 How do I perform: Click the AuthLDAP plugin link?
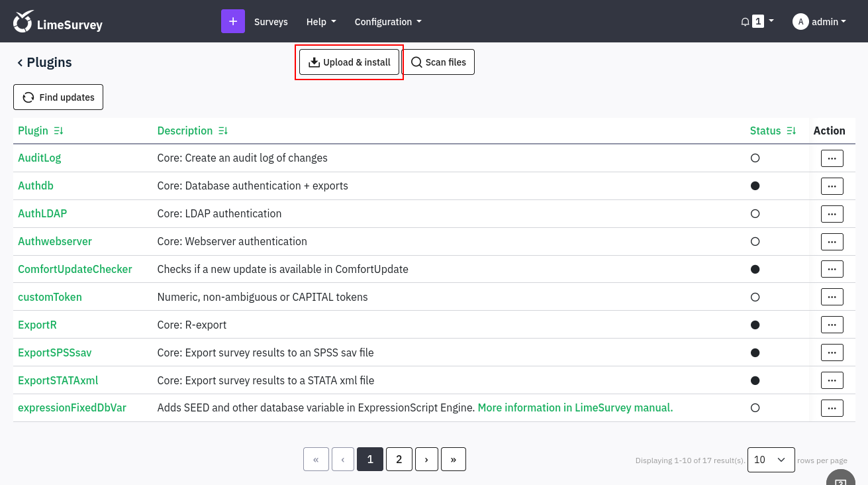[x=42, y=214]
